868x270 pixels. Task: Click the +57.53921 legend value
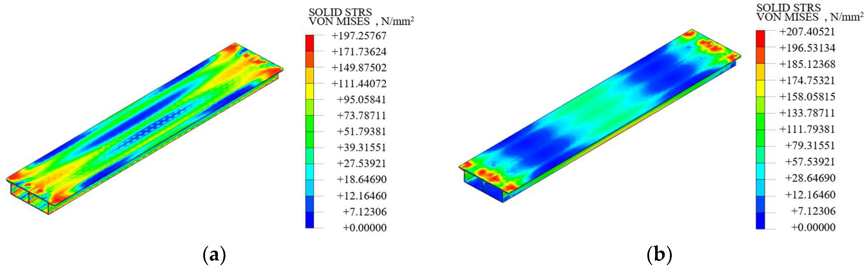click(x=810, y=162)
